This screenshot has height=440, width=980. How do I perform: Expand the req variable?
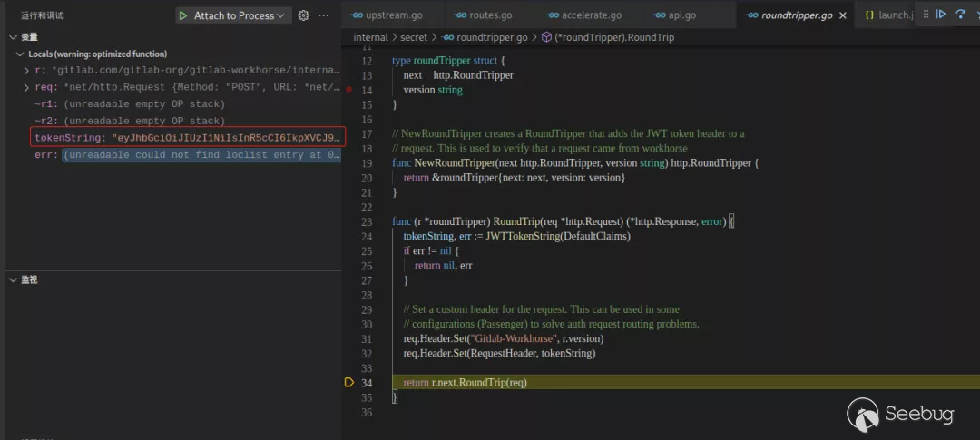pyautogui.click(x=26, y=87)
